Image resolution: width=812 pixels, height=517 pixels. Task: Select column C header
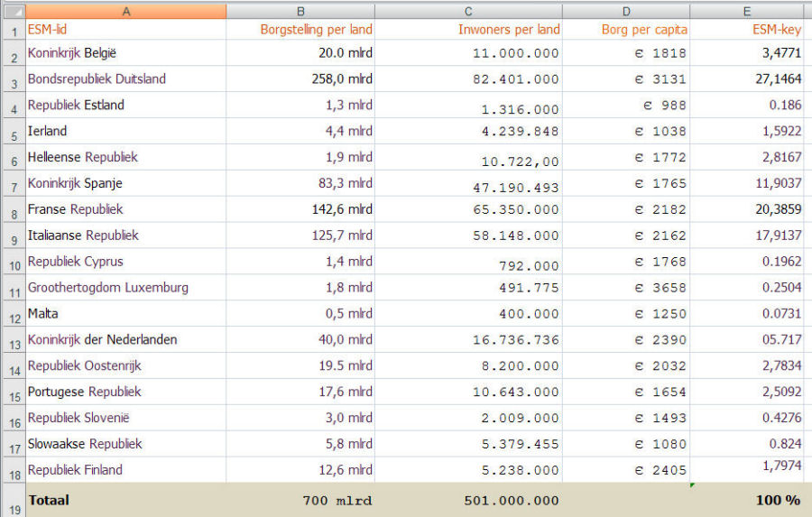point(468,11)
